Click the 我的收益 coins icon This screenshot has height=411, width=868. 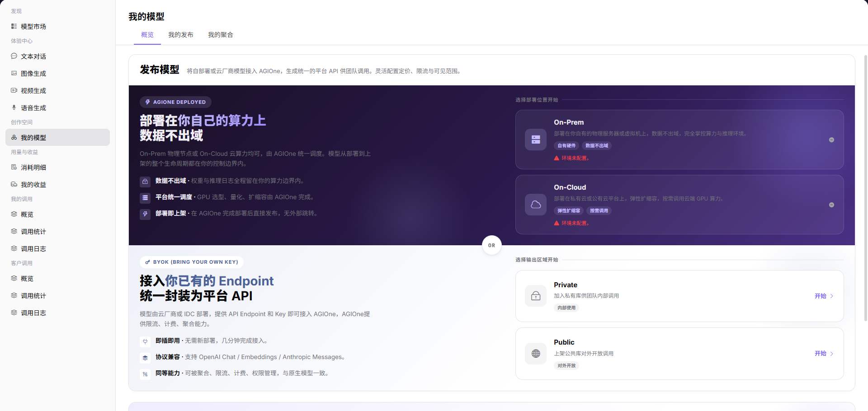(x=14, y=184)
